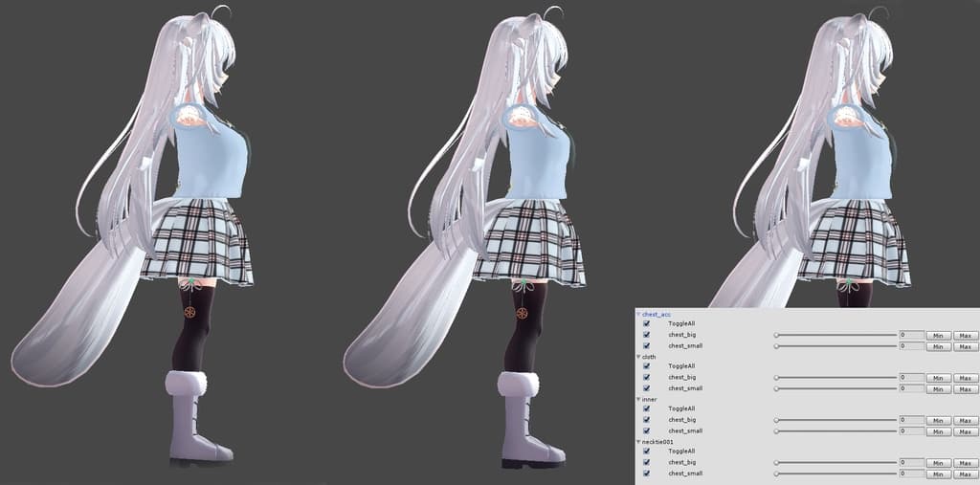Untick chest_small checkbox under chest_acc
Image resolution: width=980 pixels, height=485 pixels.
[647, 345]
